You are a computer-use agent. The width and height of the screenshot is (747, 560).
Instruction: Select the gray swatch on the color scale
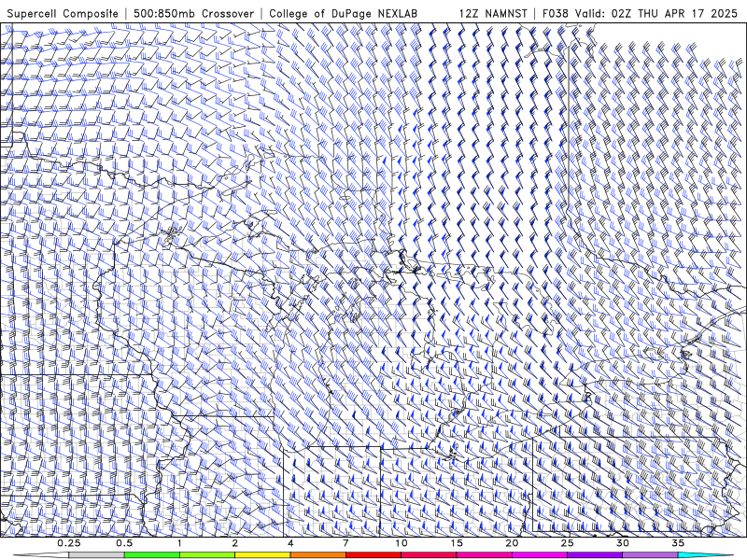(x=96, y=555)
